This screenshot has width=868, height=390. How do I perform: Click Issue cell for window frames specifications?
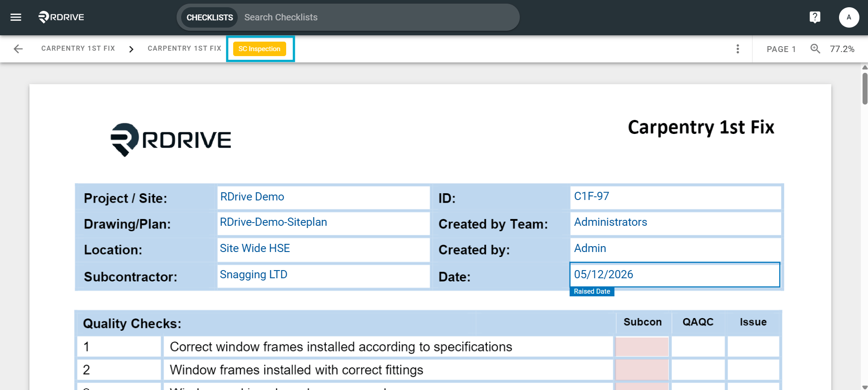coord(753,347)
